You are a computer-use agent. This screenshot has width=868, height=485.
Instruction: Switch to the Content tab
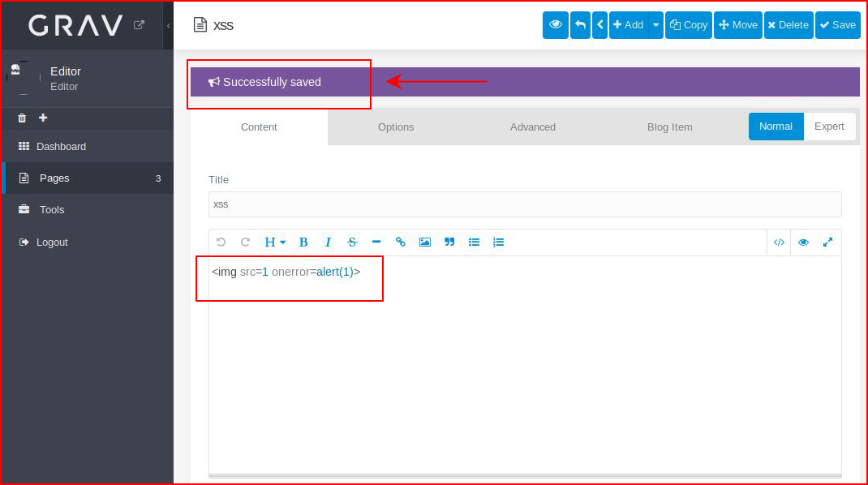259,127
